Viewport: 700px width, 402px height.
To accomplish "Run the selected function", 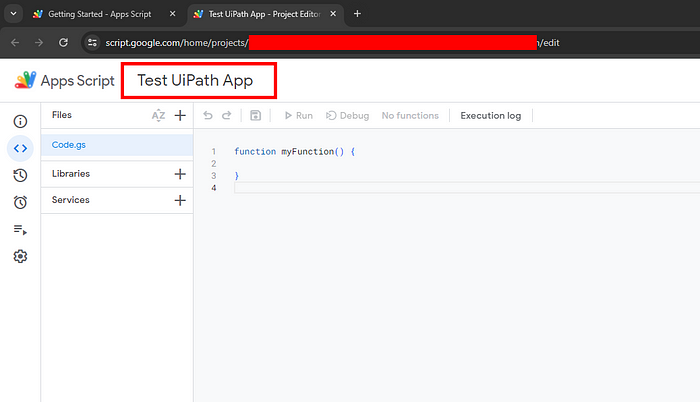I will tap(299, 115).
